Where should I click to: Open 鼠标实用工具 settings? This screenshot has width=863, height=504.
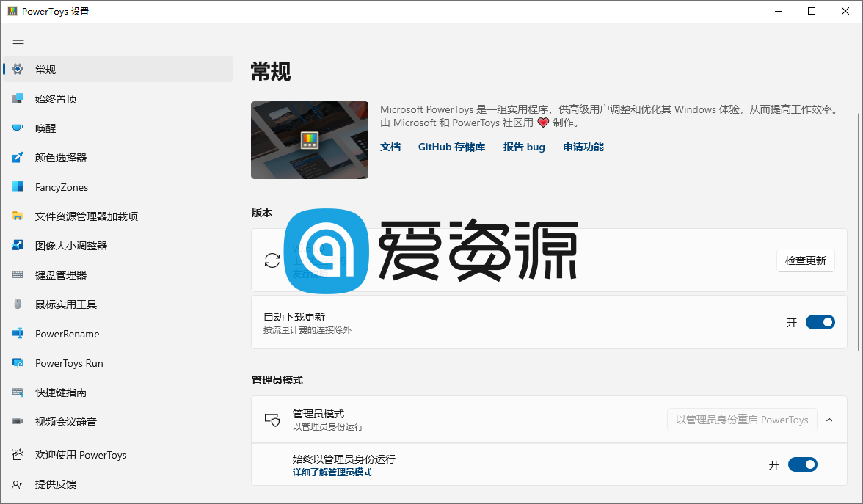tap(66, 304)
